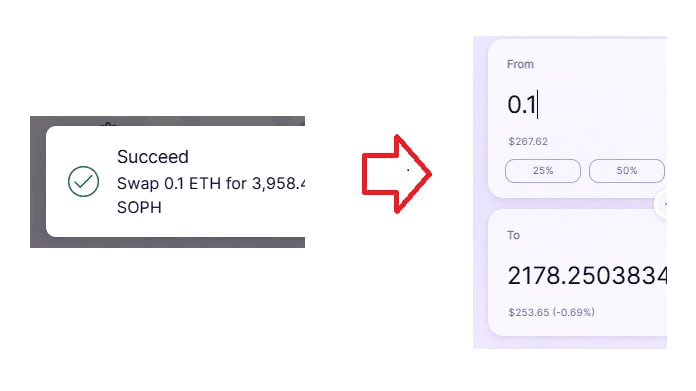The width and height of the screenshot is (696, 391).
Task: Click the "Succeed" toast title
Action: click(x=153, y=157)
